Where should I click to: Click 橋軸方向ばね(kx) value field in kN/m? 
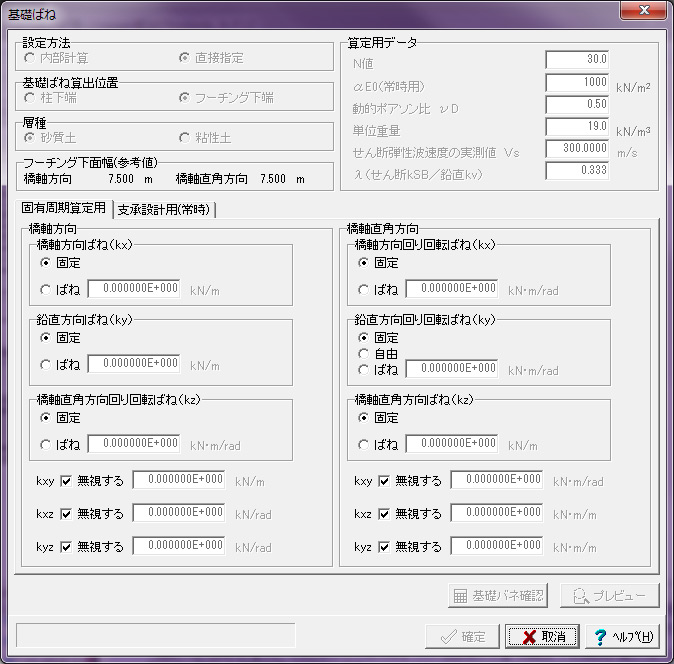pos(134,288)
